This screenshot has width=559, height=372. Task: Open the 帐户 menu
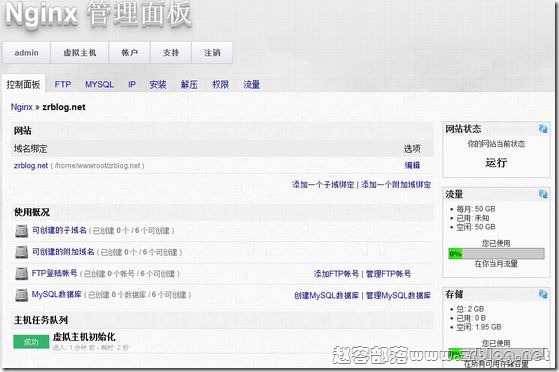click(x=129, y=52)
